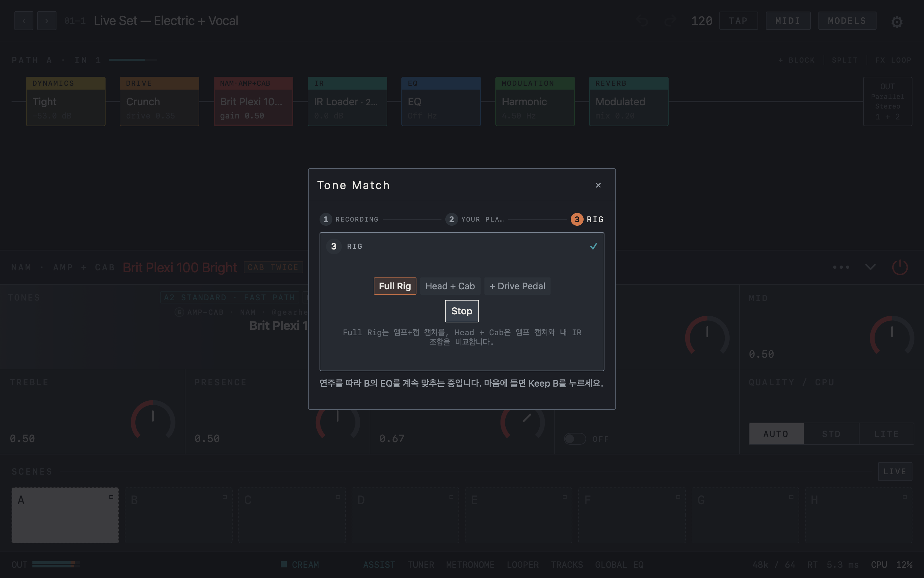Click SPLIT in the path header

coord(844,60)
